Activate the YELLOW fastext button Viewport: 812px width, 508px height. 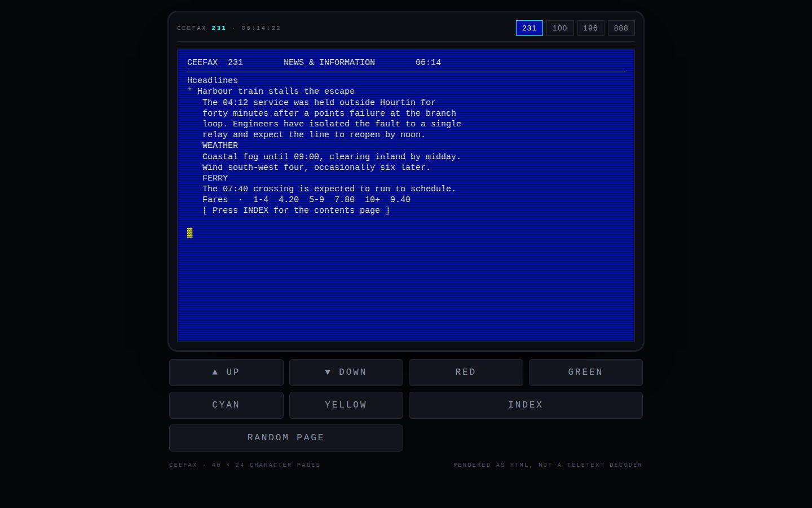coord(346,405)
